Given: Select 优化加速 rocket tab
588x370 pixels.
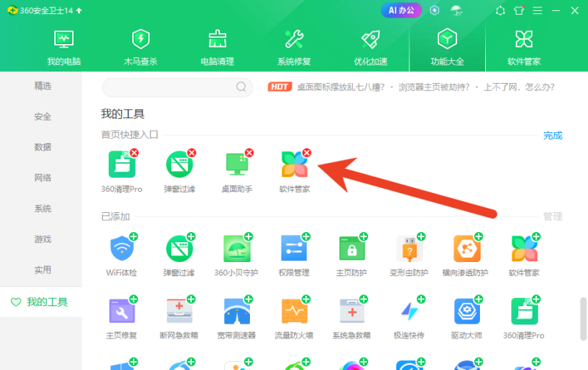Looking at the screenshot, I should point(370,48).
